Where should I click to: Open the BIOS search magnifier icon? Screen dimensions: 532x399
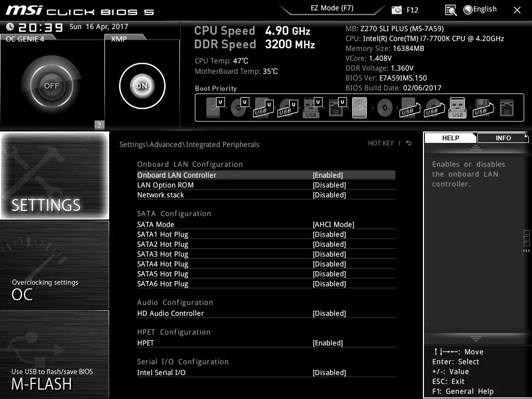click(450, 10)
